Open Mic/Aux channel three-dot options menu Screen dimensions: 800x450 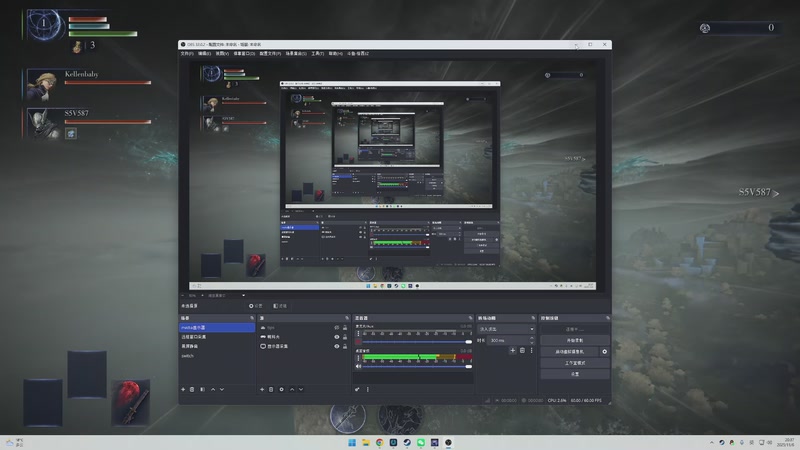[x=358, y=334]
